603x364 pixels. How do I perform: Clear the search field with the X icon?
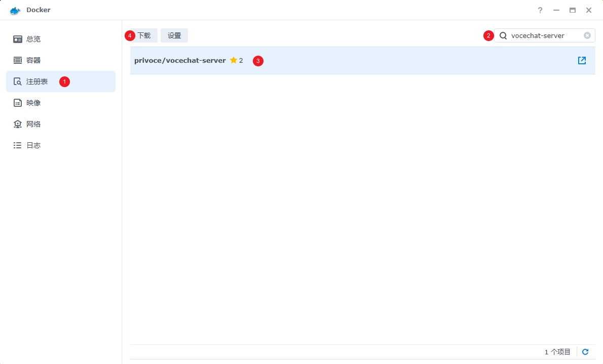pyautogui.click(x=587, y=35)
